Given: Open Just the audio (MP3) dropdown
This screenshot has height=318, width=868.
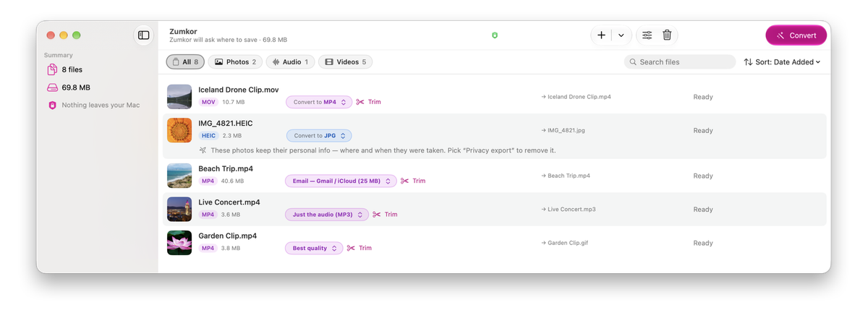Looking at the screenshot, I should [x=327, y=215].
